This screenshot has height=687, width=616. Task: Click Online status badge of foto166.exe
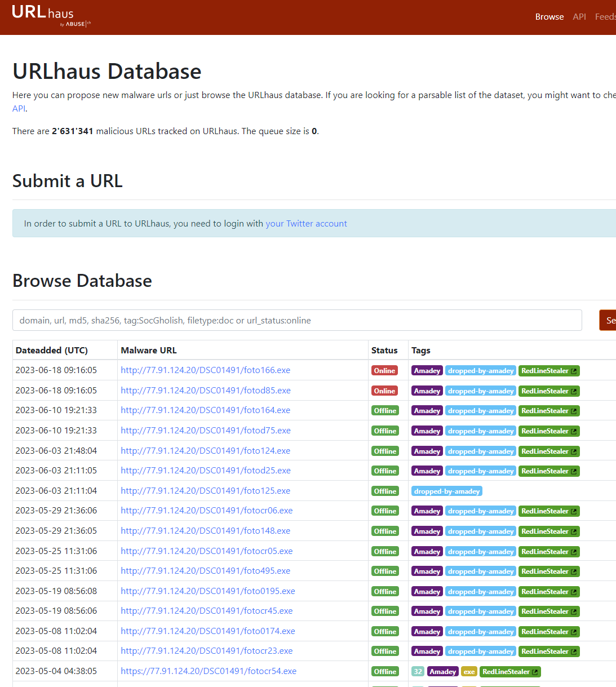click(384, 371)
